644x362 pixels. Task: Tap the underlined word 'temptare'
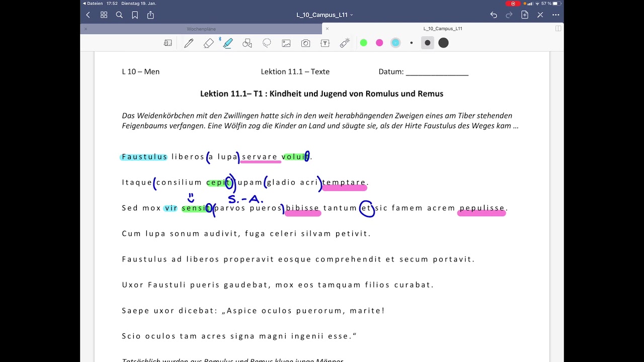pyautogui.click(x=344, y=183)
